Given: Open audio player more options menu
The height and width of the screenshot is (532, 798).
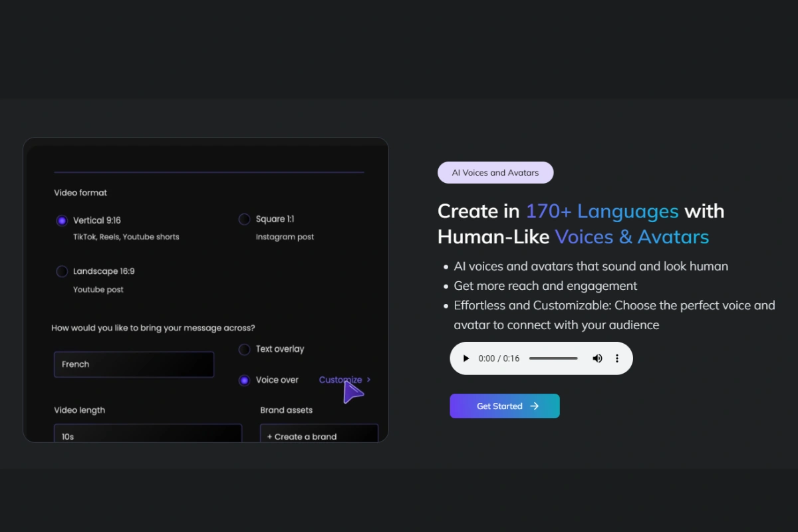Looking at the screenshot, I should 617,358.
